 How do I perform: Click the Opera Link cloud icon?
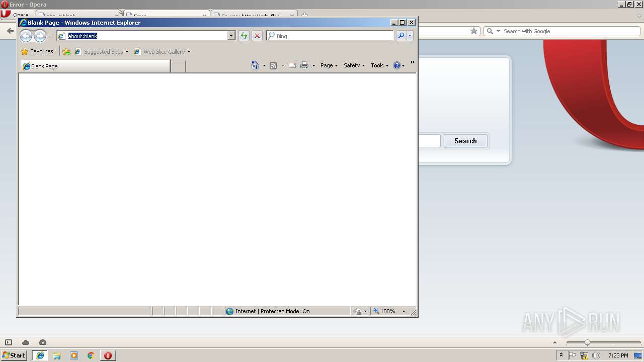(26, 342)
